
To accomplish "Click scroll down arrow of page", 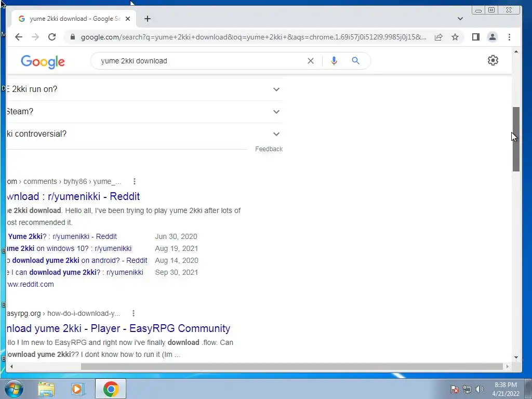I will click(x=516, y=357).
